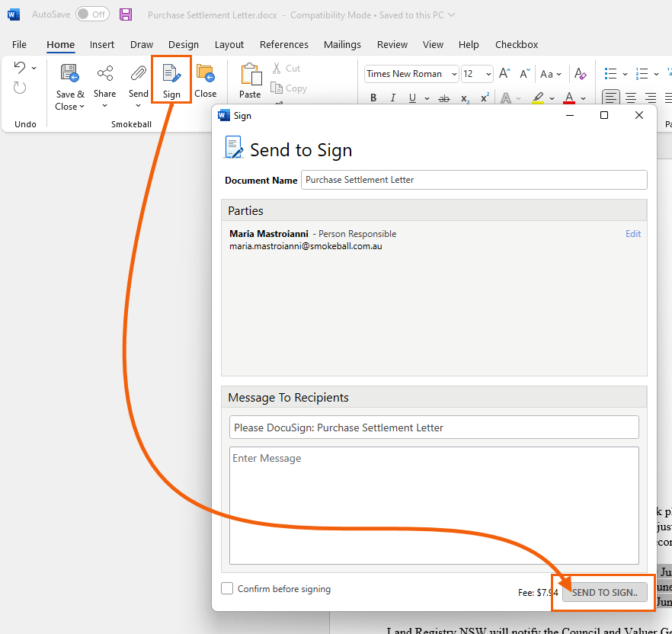Click the Document Name input field

[474, 180]
